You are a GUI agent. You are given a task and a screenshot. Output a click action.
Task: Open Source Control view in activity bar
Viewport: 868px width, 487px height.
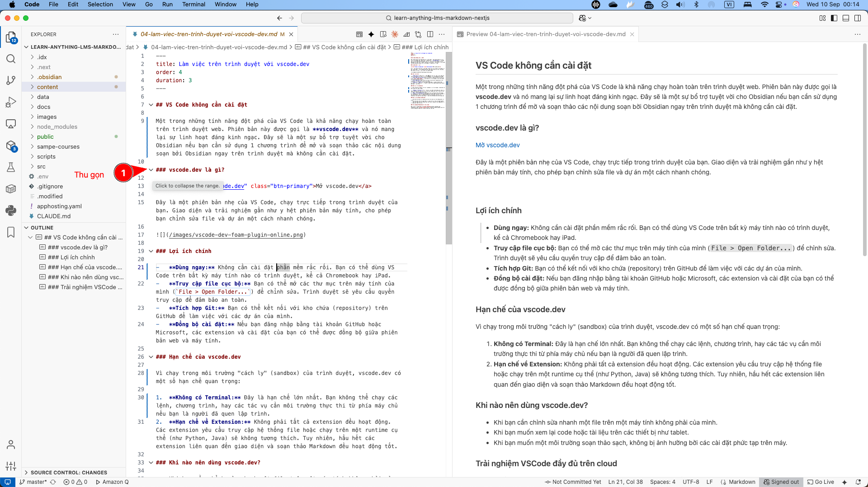point(11,80)
